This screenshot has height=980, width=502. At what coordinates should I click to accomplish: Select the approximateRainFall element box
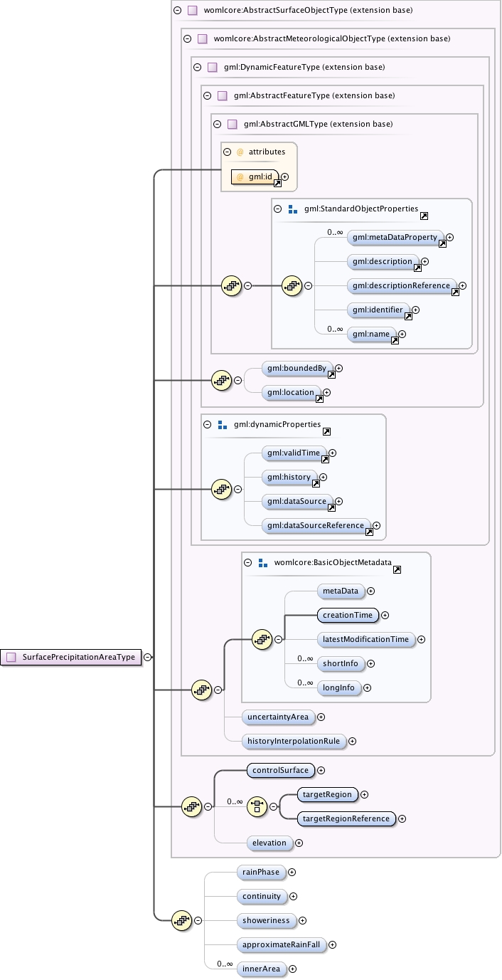tap(282, 944)
